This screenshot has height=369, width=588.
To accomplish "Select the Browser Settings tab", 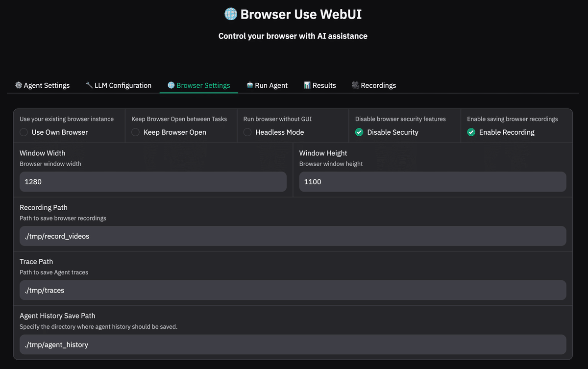I will (x=199, y=85).
